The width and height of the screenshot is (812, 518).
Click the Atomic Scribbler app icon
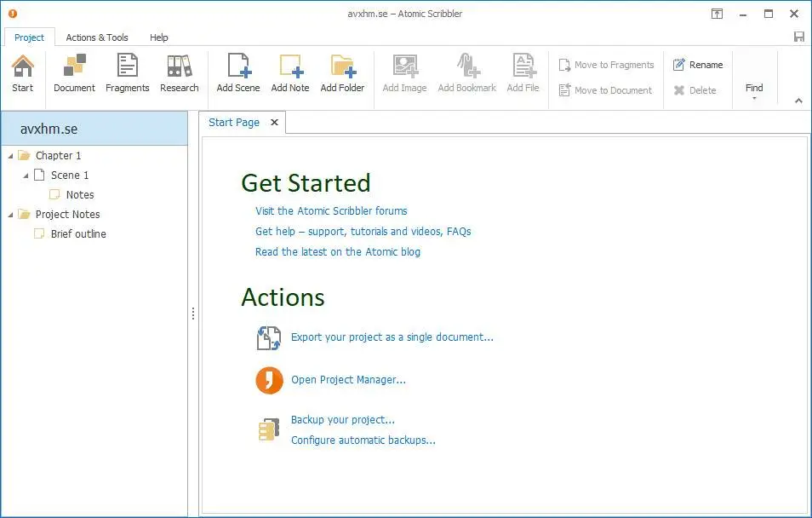click(13, 14)
